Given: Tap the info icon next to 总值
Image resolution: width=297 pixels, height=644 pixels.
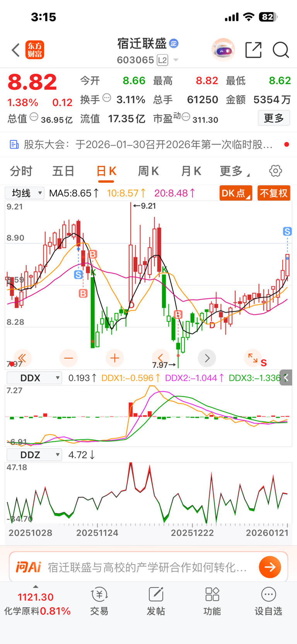Looking at the screenshot, I should 34,117.
